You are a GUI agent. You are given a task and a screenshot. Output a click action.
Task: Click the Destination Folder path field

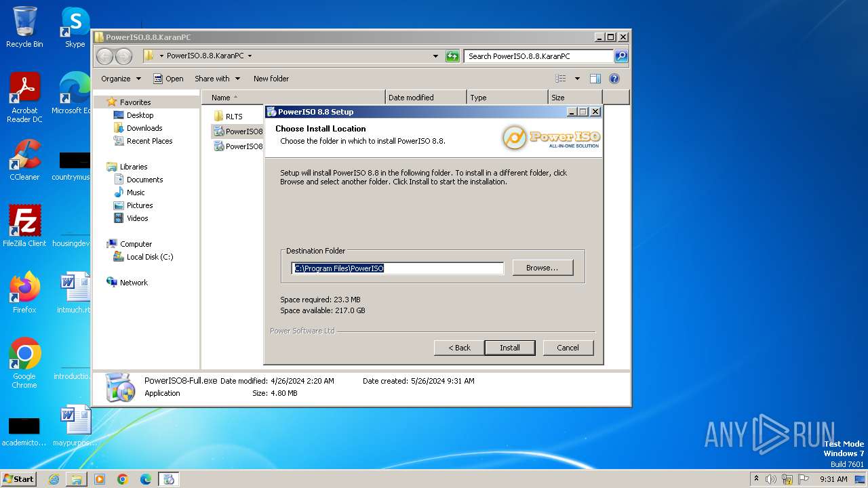[397, 268]
